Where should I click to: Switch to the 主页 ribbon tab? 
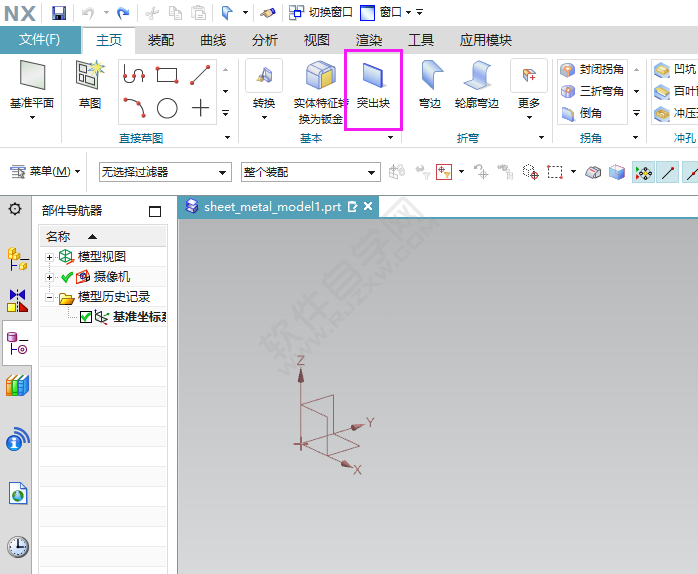coord(109,40)
